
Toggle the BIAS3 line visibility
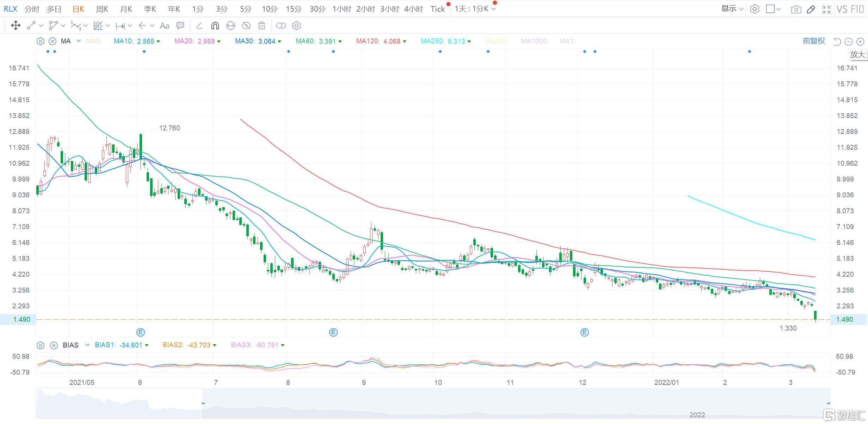pyautogui.click(x=258, y=345)
